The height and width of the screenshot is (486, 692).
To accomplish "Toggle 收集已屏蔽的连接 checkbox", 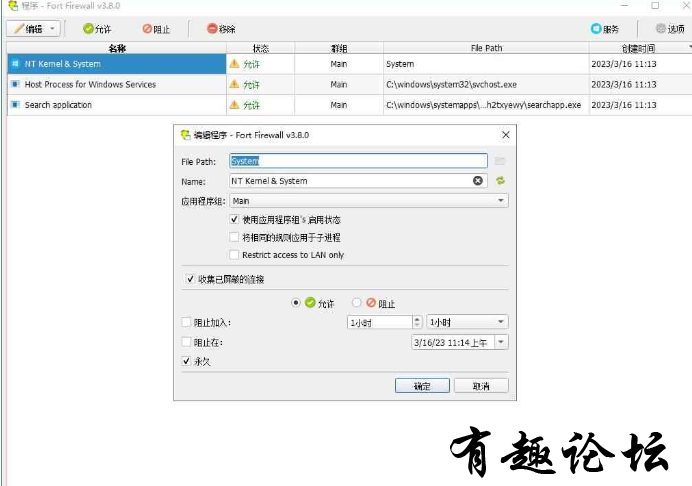I will pyautogui.click(x=190, y=279).
